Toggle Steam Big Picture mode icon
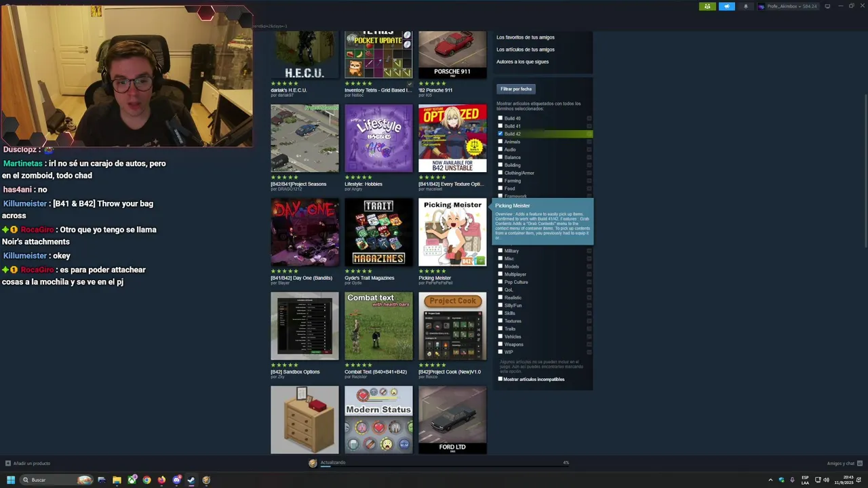 click(x=827, y=6)
